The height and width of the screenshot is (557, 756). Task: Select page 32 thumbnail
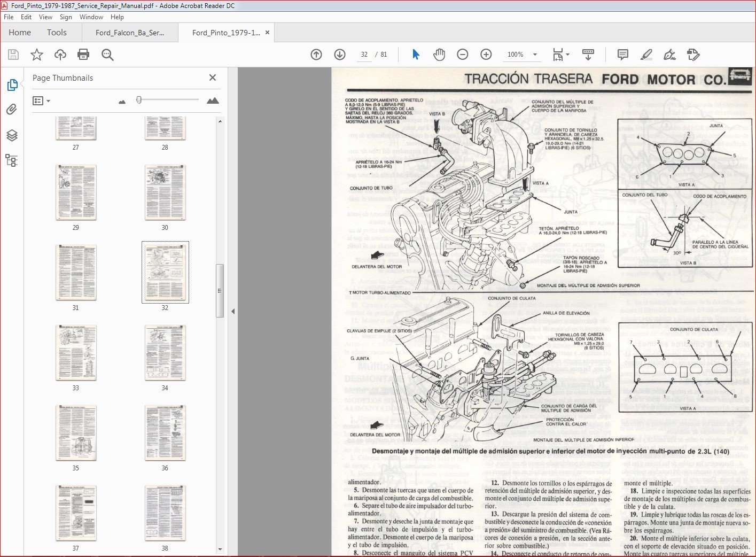[165, 273]
